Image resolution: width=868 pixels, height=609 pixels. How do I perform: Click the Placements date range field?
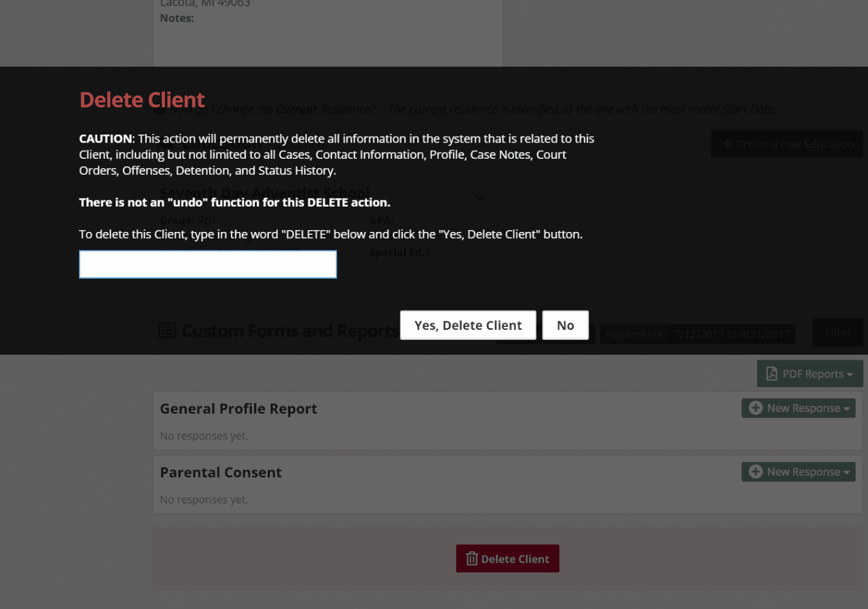[697, 334]
